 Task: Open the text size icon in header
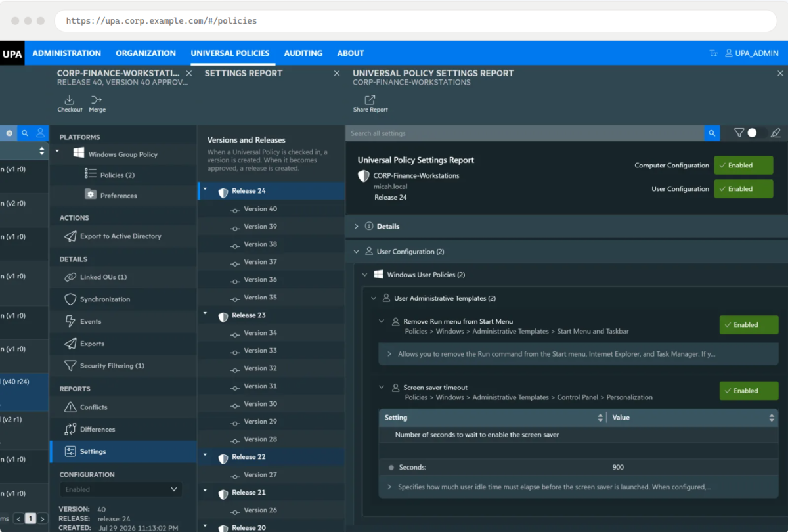713,53
